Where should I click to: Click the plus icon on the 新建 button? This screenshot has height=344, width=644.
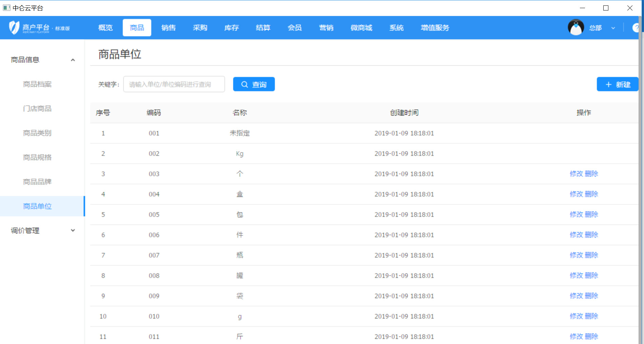(608, 84)
